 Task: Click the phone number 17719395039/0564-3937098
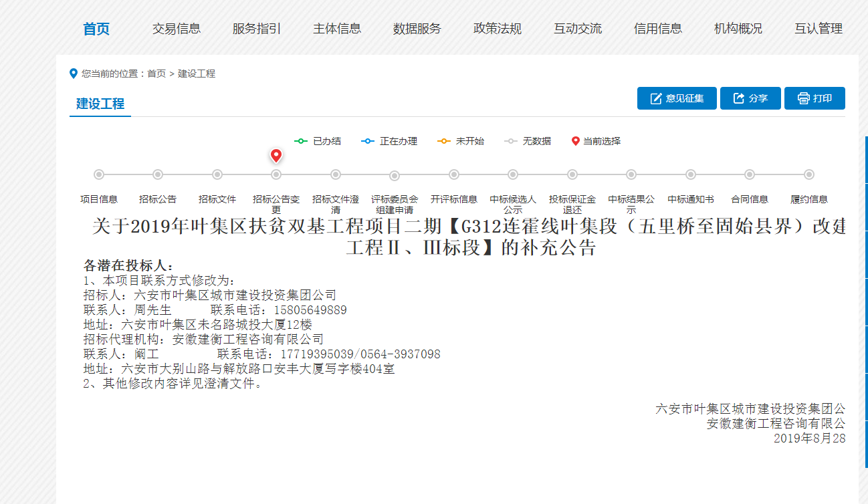(x=361, y=354)
